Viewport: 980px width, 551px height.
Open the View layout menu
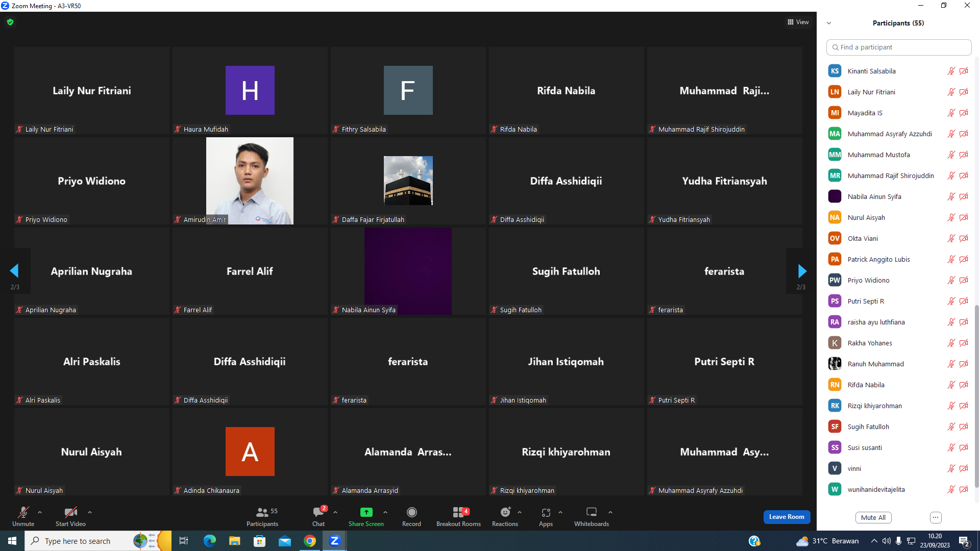click(x=798, y=22)
